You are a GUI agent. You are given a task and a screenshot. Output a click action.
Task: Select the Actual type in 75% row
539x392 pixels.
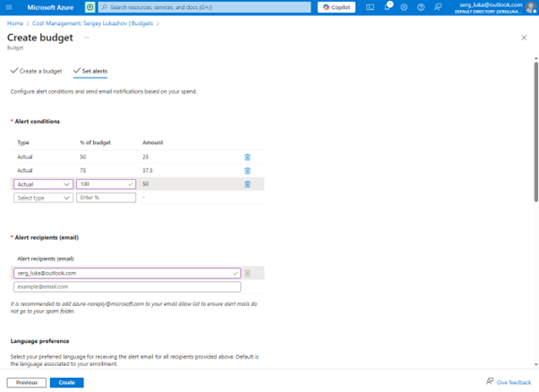tap(25, 170)
